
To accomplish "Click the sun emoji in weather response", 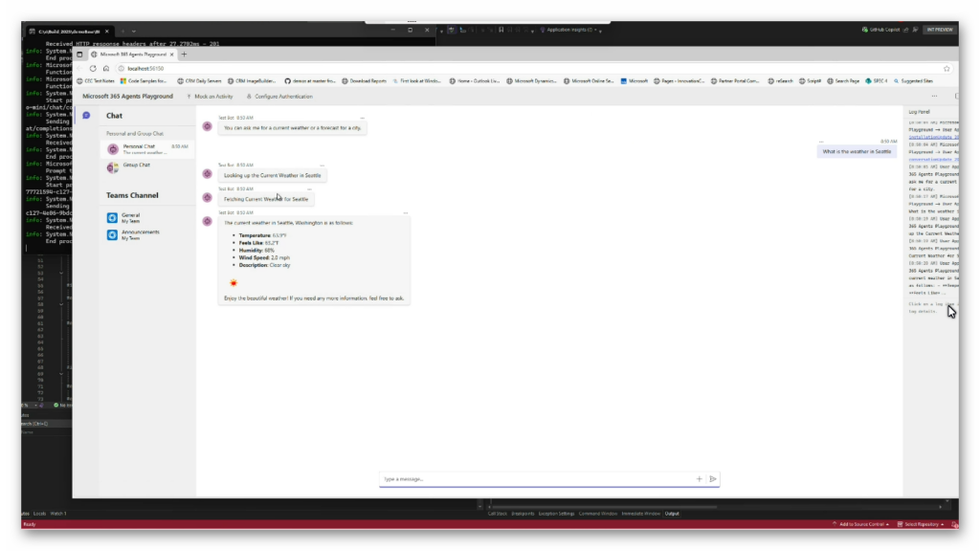I will click(x=234, y=283).
